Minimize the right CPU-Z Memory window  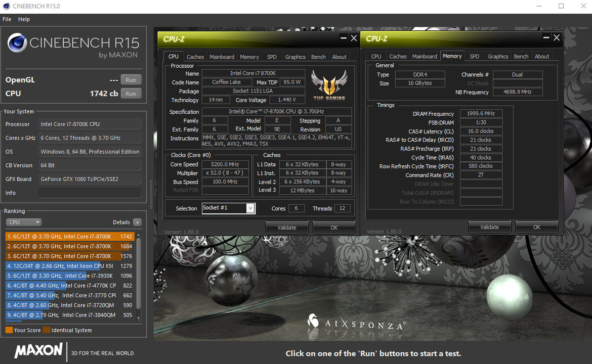point(546,37)
